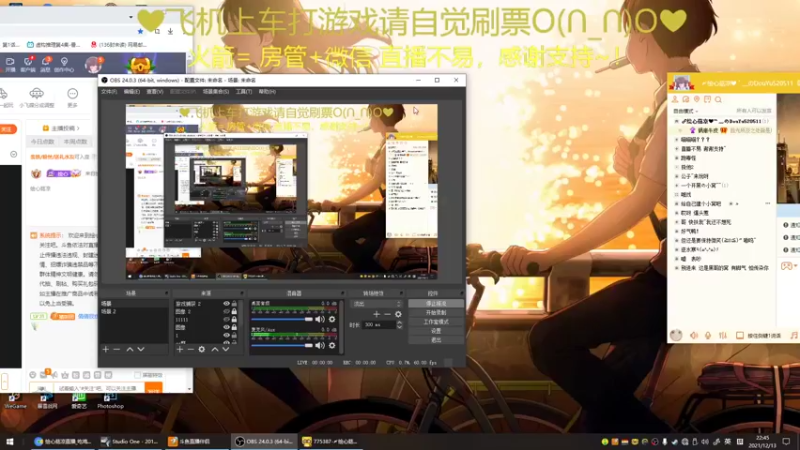This screenshot has width=800, height=450.
Task: Toggle lock on 11111 source
Action: (234, 319)
